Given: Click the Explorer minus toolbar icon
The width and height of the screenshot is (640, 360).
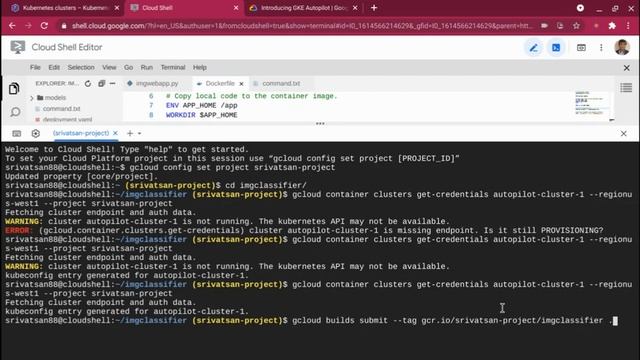Looking at the screenshot, I should tap(113, 84).
